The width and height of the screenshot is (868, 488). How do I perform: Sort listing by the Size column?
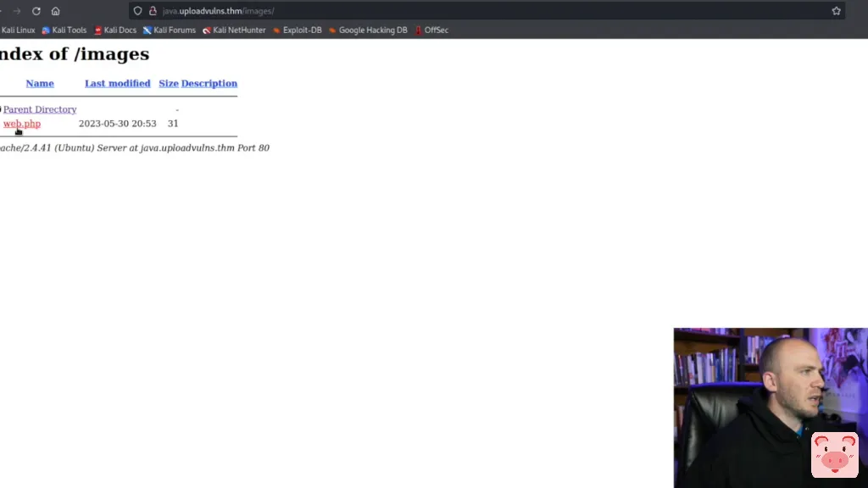(169, 84)
